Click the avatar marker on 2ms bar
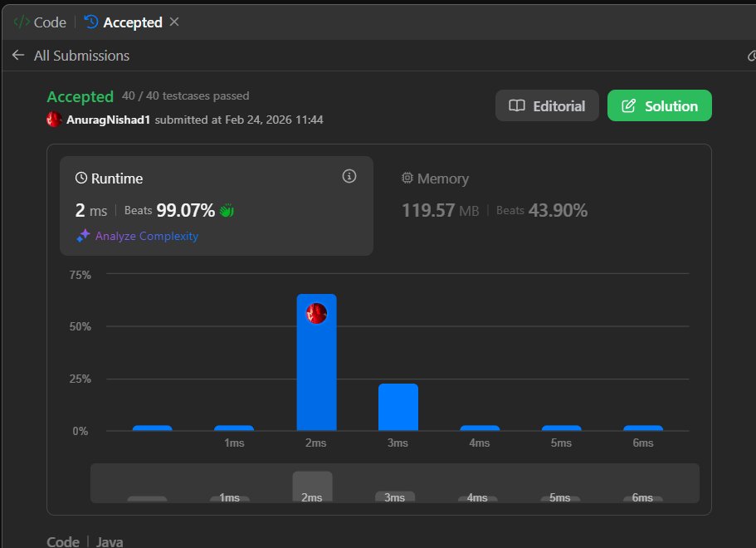 point(316,314)
